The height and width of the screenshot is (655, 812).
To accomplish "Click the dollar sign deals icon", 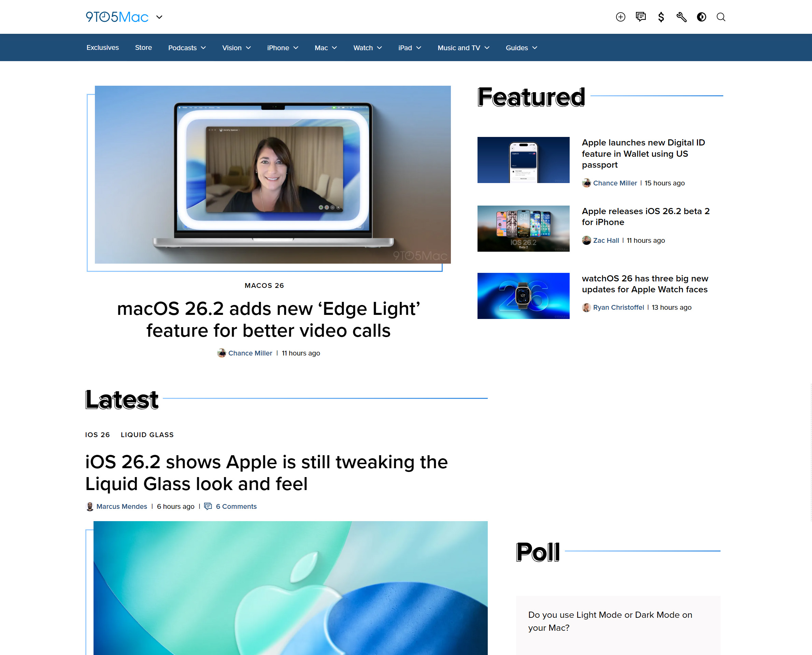I will pos(661,17).
